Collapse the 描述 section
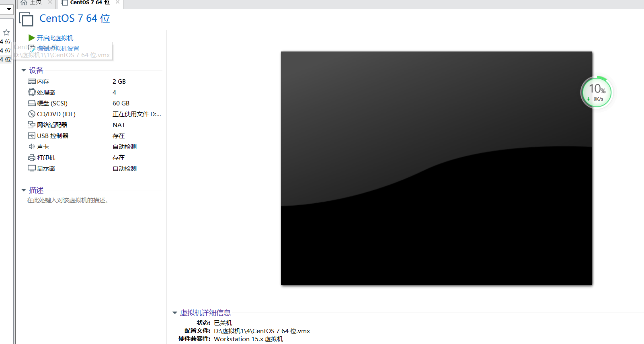This screenshot has height=344, width=644. (x=24, y=190)
